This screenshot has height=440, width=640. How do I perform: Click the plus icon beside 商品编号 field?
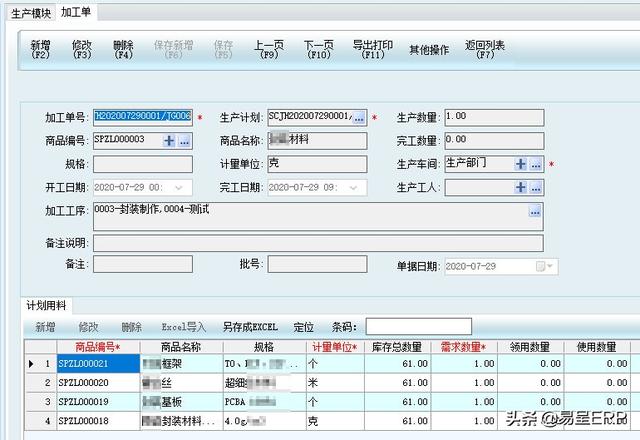pyautogui.click(x=168, y=141)
